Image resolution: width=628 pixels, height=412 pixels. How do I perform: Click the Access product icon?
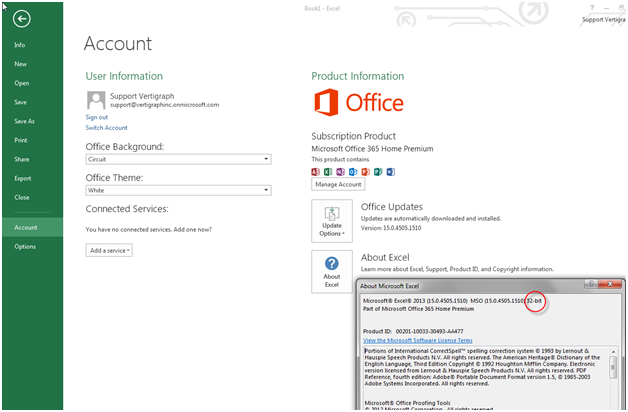click(x=315, y=172)
